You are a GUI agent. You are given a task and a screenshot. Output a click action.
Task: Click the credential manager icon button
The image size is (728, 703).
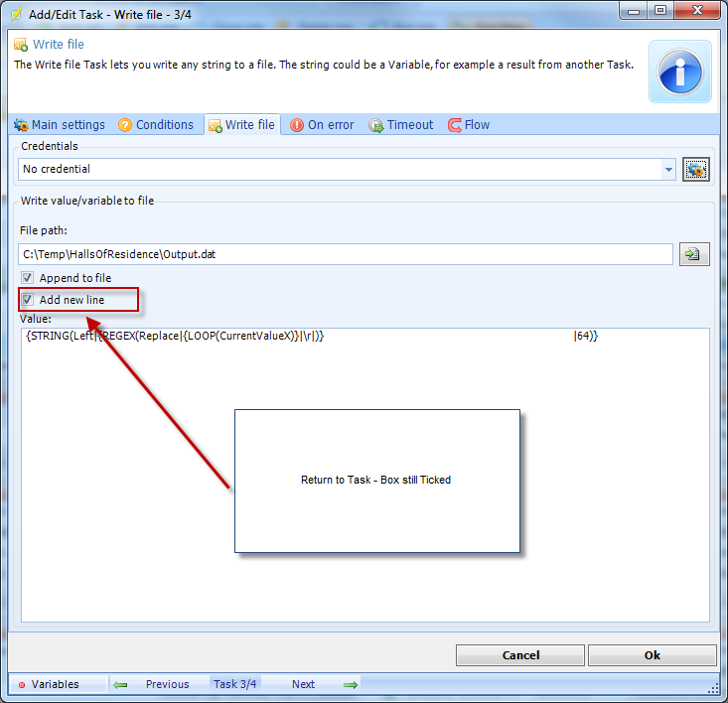click(x=695, y=170)
